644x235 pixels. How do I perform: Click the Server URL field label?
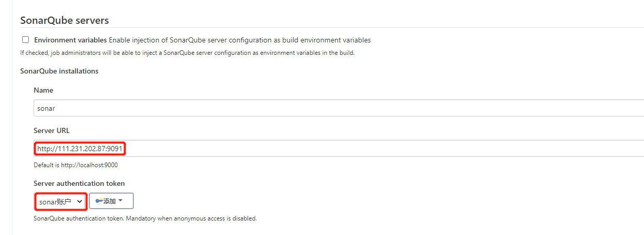(52, 130)
